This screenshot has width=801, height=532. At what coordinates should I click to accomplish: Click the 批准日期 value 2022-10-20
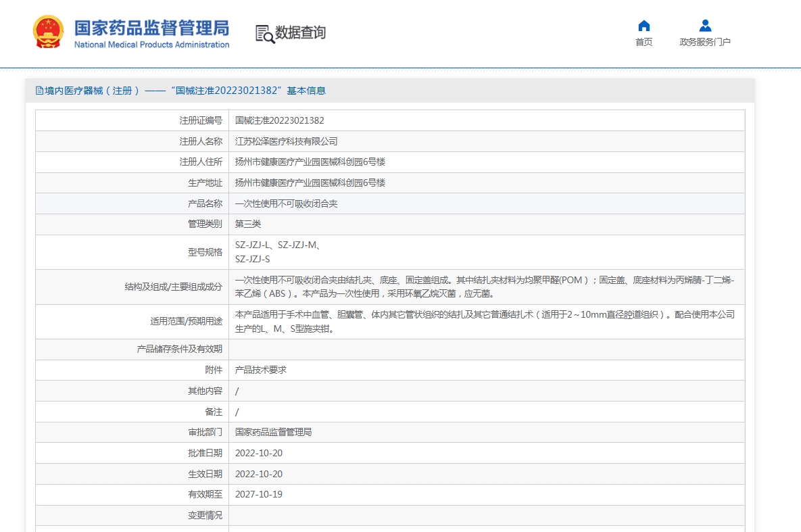coord(258,454)
